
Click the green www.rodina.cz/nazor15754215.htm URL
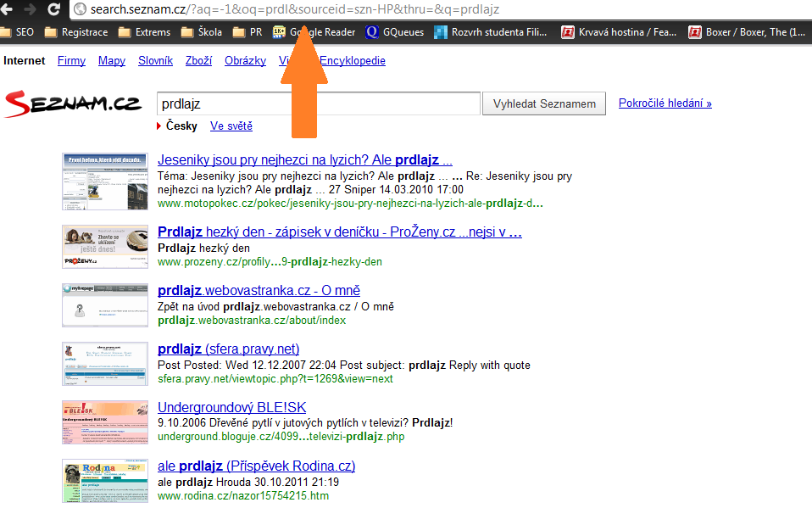[243, 496]
